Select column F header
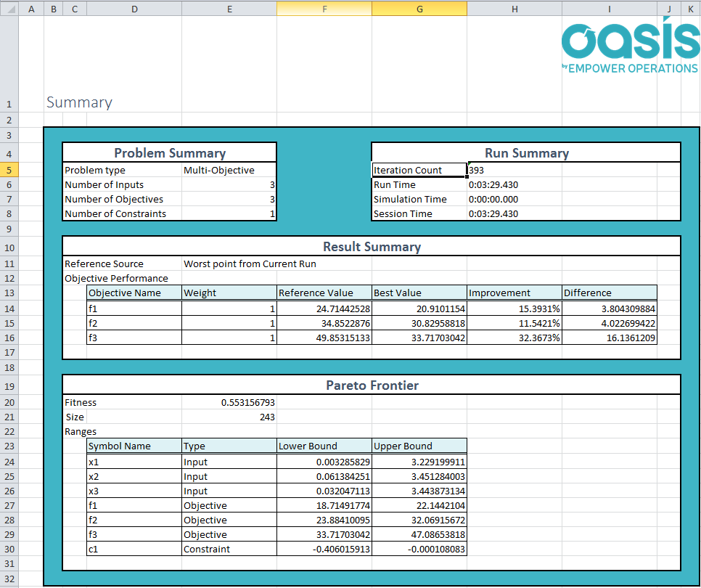The height and width of the screenshot is (588, 701). click(324, 9)
